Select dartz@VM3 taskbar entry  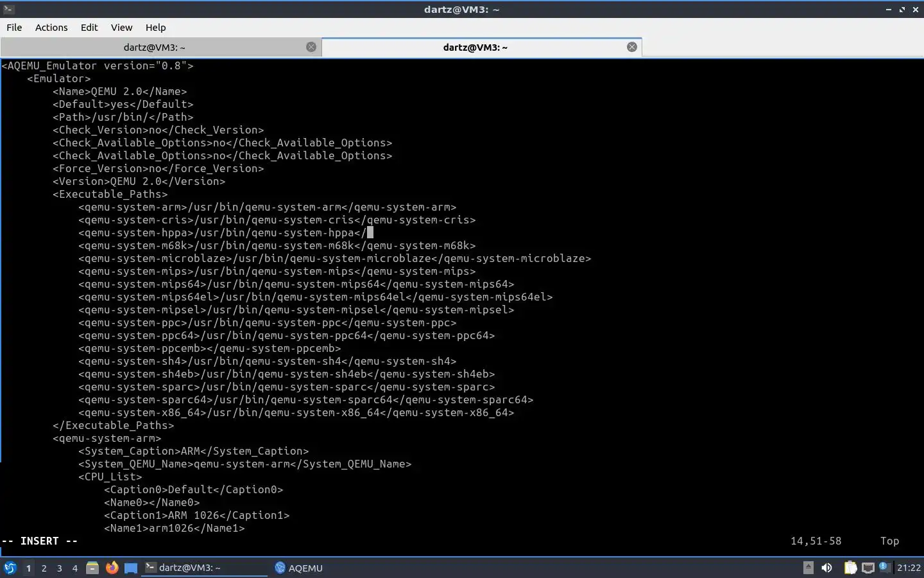[204, 568]
